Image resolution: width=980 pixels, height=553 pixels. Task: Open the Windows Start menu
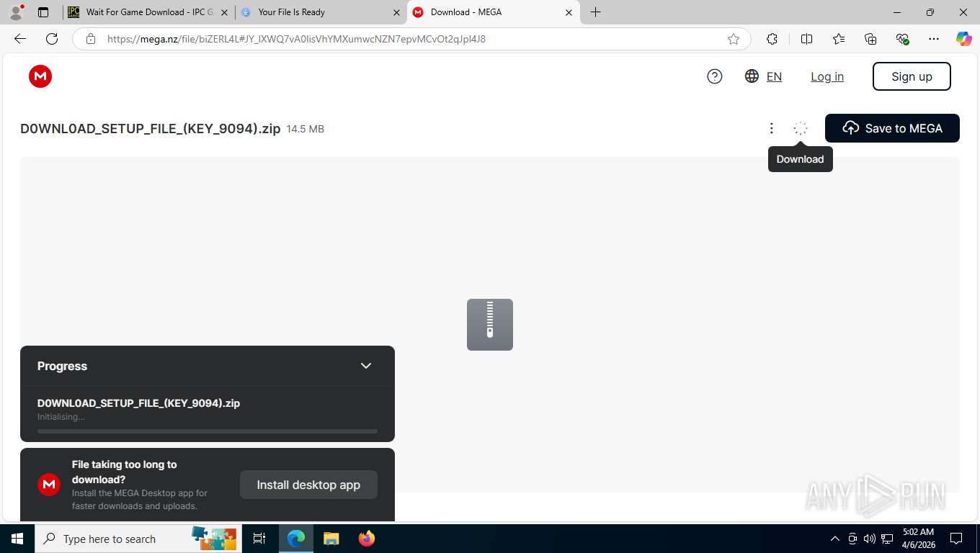pos(17,539)
